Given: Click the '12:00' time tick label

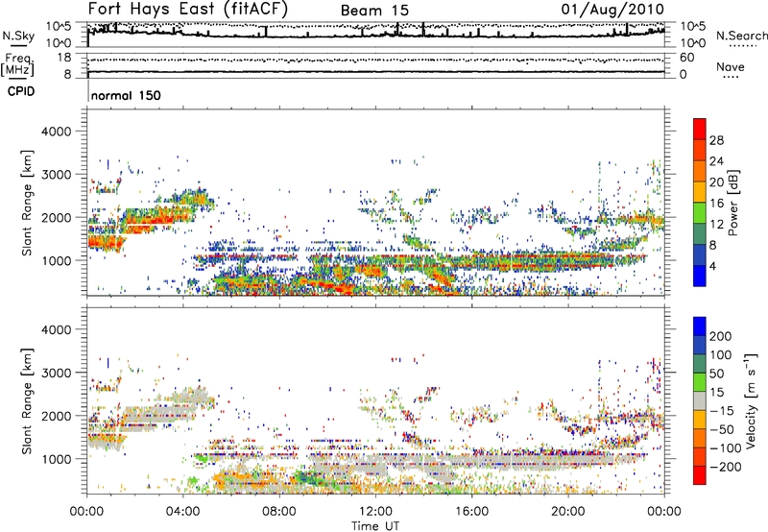Looking at the screenshot, I should click(x=375, y=512).
